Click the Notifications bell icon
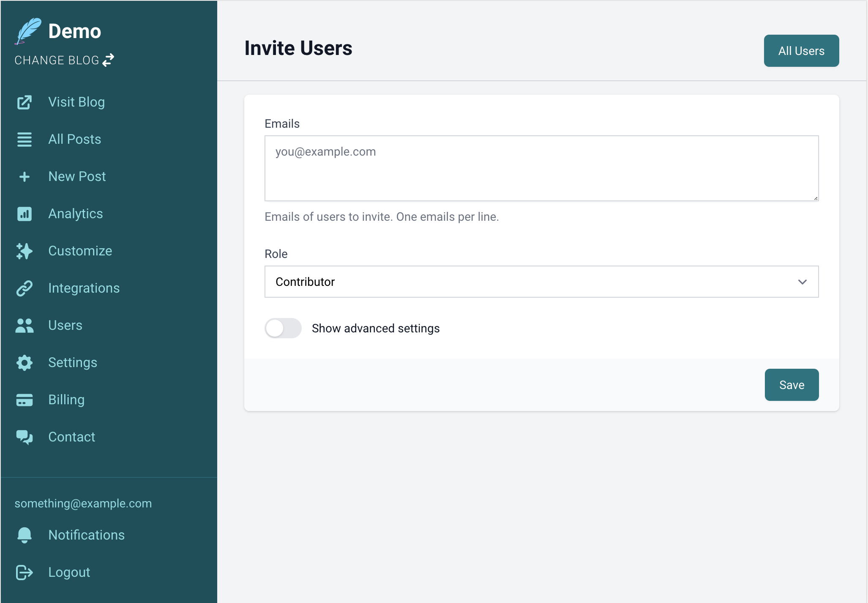Screen dimensions: 868x603 click(25, 535)
